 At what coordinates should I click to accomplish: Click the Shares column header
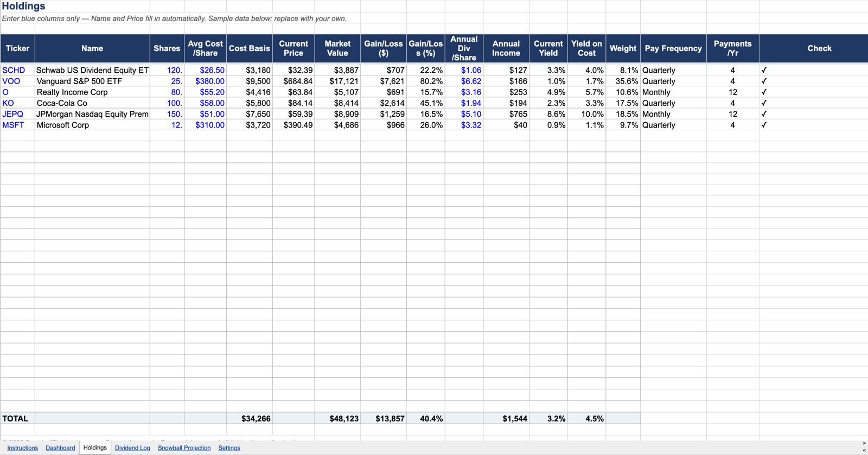click(167, 48)
